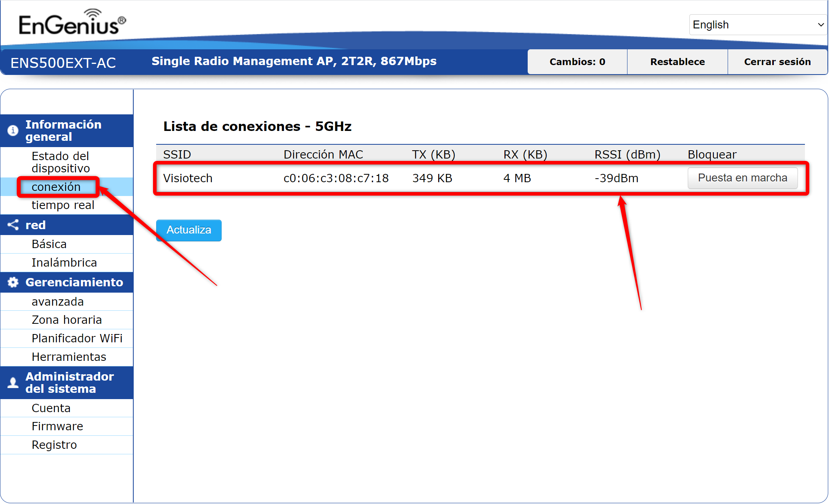Open the Planificador WiFi page
Image resolution: width=829 pixels, height=504 pixels.
click(x=67, y=338)
